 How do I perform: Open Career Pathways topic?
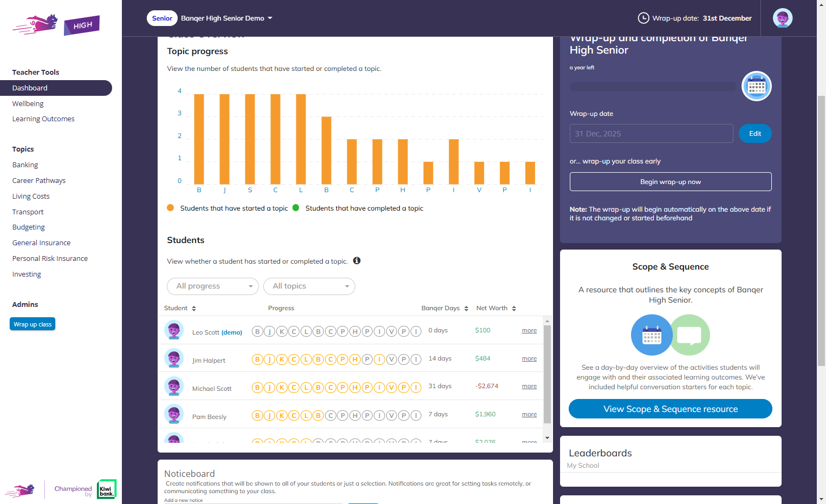39,180
